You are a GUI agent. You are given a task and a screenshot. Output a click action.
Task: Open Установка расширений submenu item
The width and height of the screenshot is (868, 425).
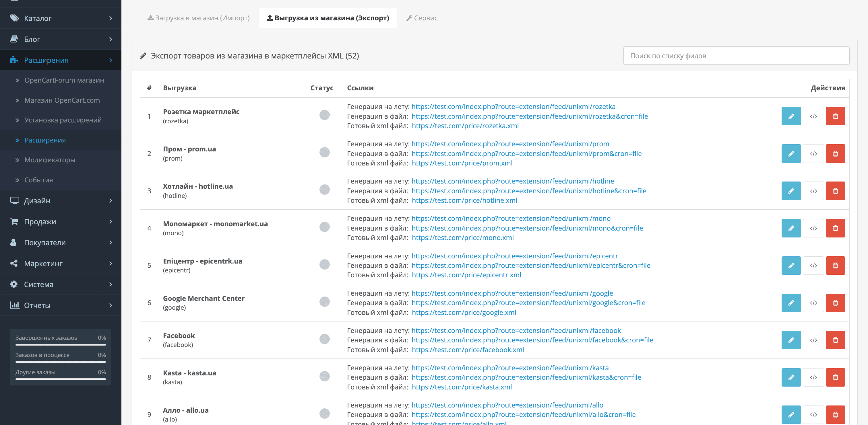(61, 120)
